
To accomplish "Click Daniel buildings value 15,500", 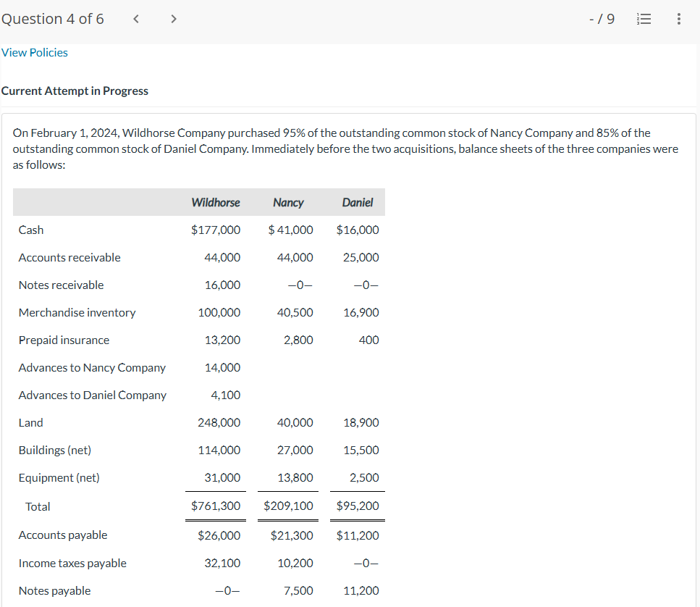I will [x=360, y=451].
